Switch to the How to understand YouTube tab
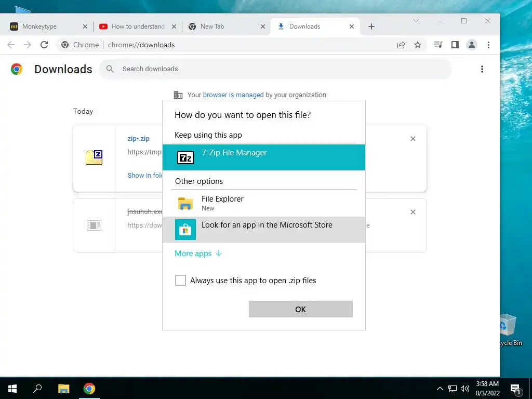The height and width of the screenshot is (399, 532). pos(137,26)
